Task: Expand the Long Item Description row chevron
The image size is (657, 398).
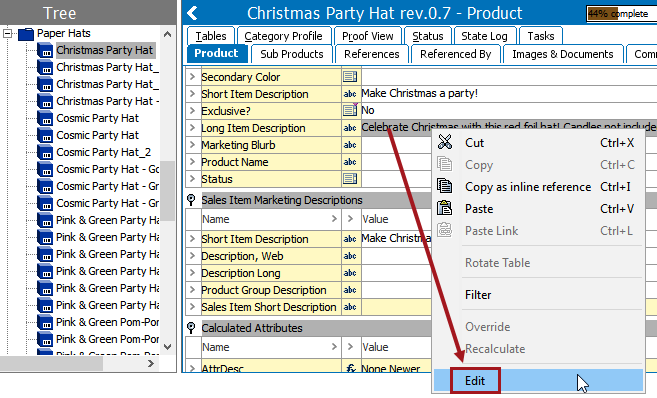Action: pyautogui.click(x=192, y=128)
